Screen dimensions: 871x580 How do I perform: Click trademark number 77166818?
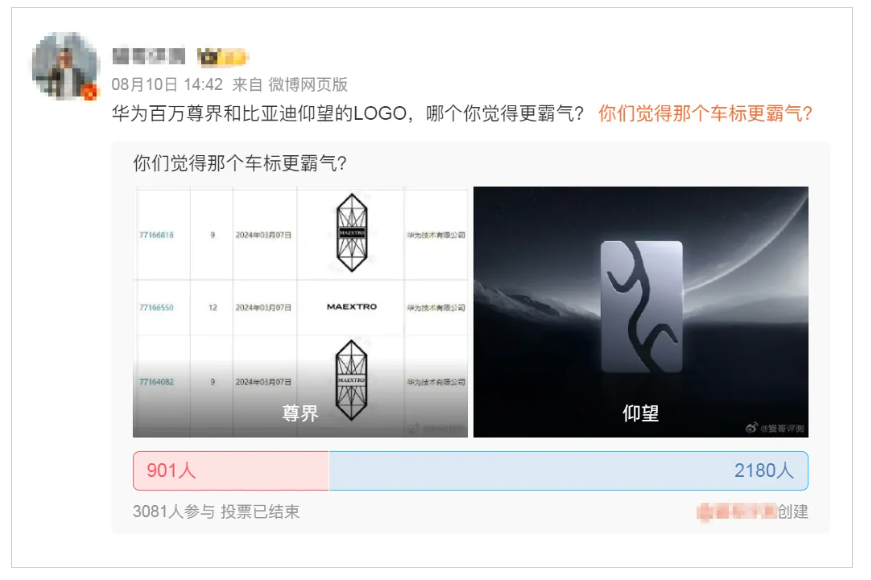click(157, 235)
